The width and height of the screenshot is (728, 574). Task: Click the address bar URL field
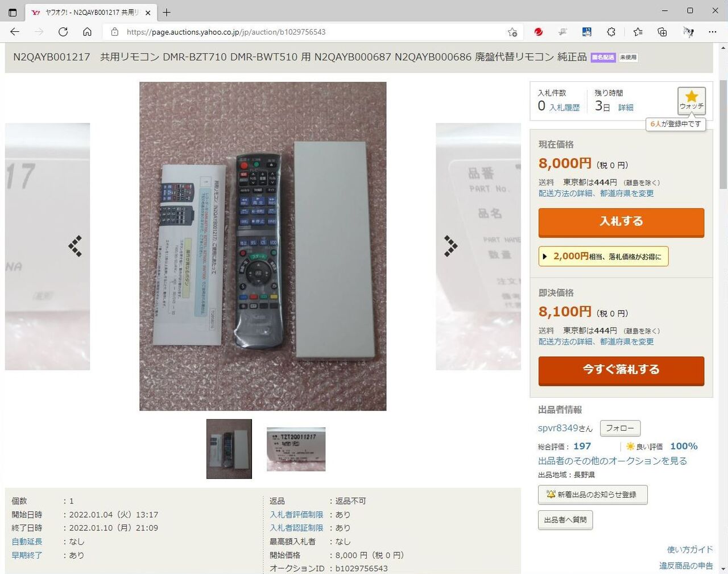[313, 32]
